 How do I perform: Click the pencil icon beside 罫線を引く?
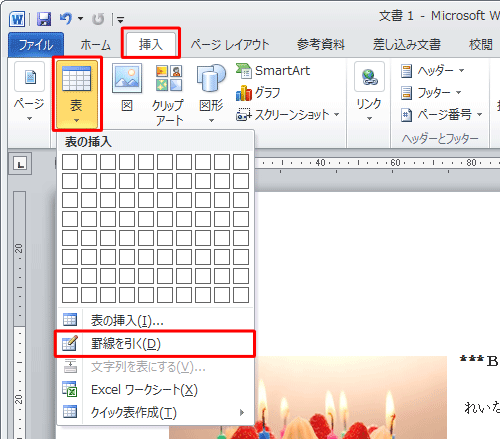70,343
